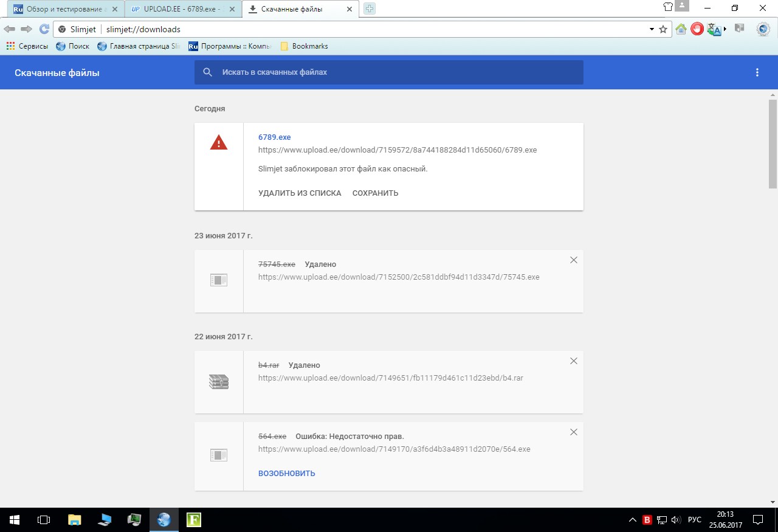Open the red stop-hand ad blocker icon
The height and width of the screenshot is (532, 778).
pos(697,29)
